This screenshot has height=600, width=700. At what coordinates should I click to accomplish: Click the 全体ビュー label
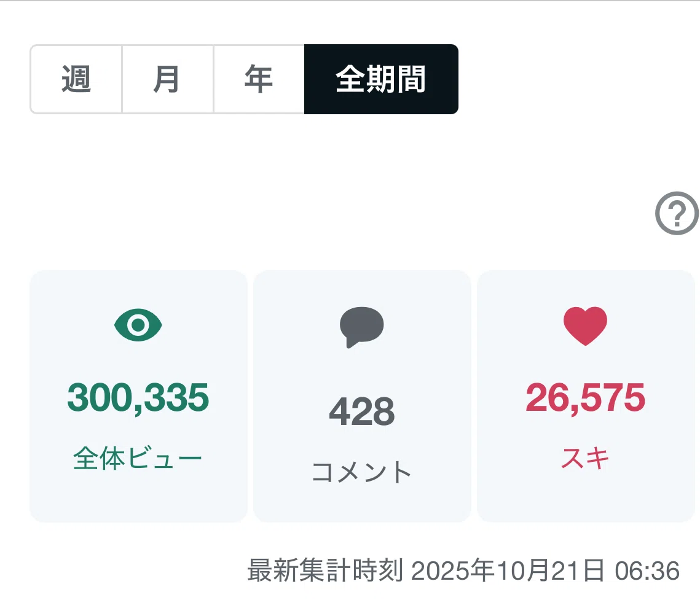(x=138, y=458)
